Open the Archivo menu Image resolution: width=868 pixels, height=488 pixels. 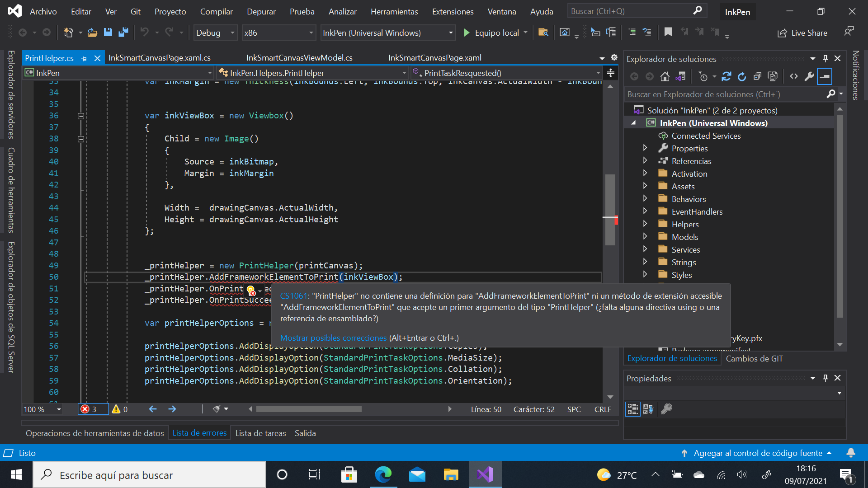pos(43,11)
